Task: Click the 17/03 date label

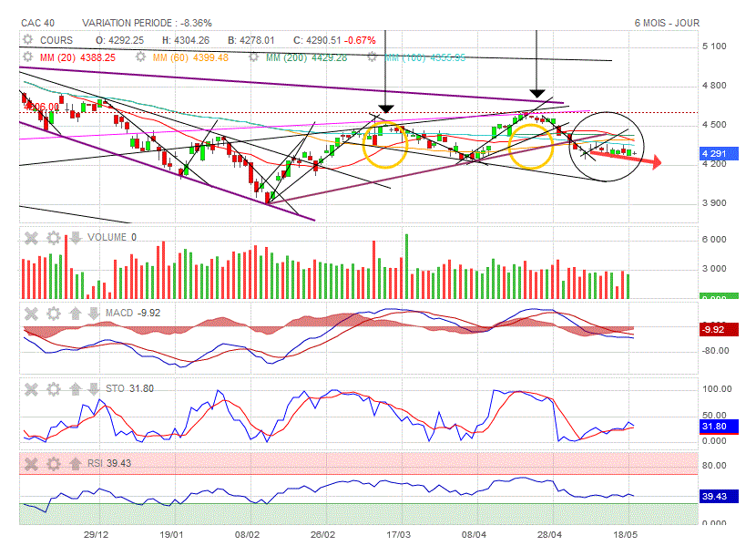Action: click(x=399, y=535)
